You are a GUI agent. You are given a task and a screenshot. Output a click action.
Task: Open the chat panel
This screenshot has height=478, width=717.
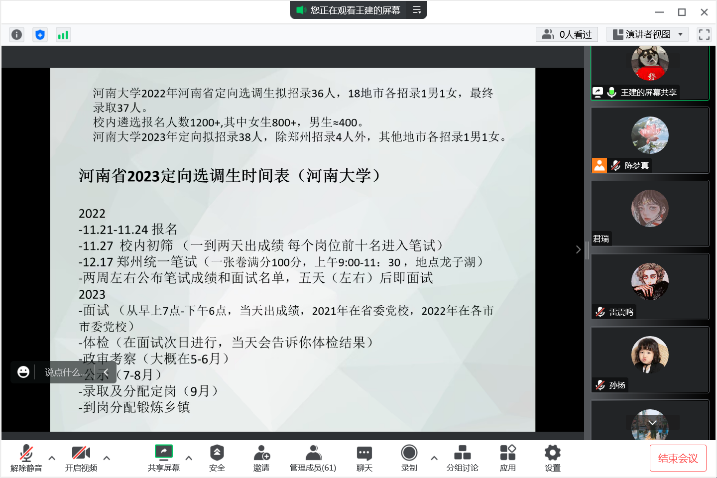tap(364, 454)
